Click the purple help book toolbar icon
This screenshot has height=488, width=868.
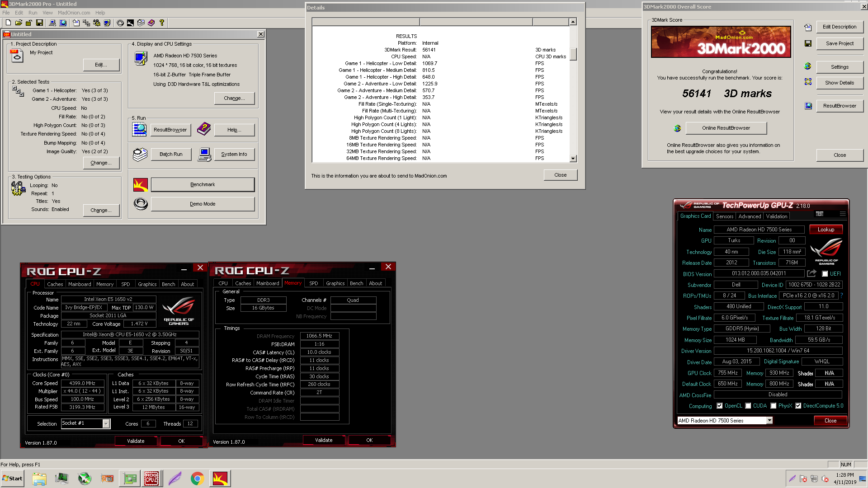pyautogui.click(x=151, y=23)
